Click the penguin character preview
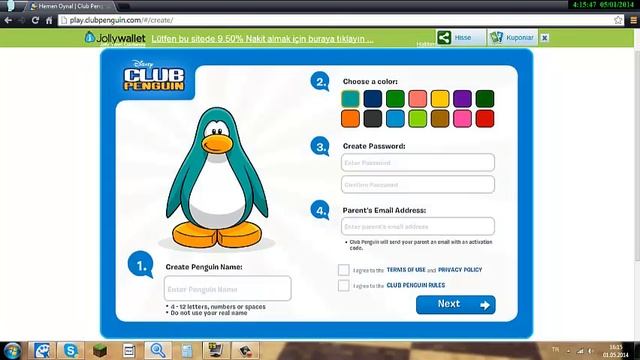Viewport: 640px width, 360px height. point(217,178)
